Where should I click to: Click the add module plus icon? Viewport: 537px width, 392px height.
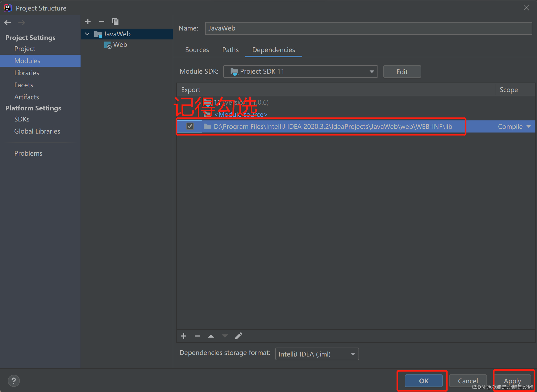(88, 22)
